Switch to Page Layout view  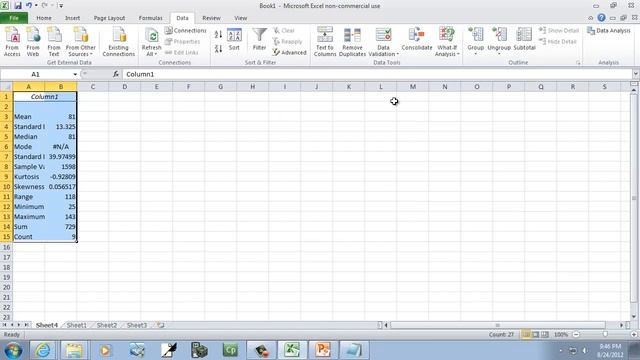point(536,335)
